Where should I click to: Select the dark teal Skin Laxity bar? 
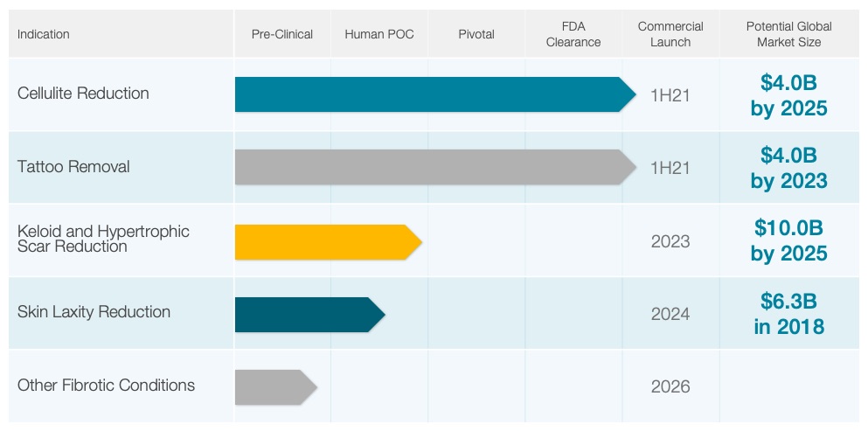(x=308, y=315)
